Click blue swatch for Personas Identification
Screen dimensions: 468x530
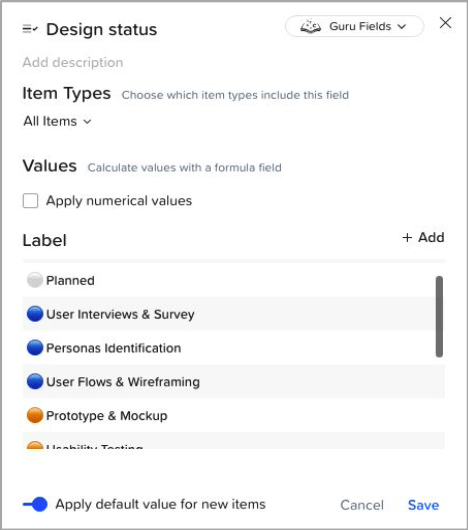pos(35,347)
